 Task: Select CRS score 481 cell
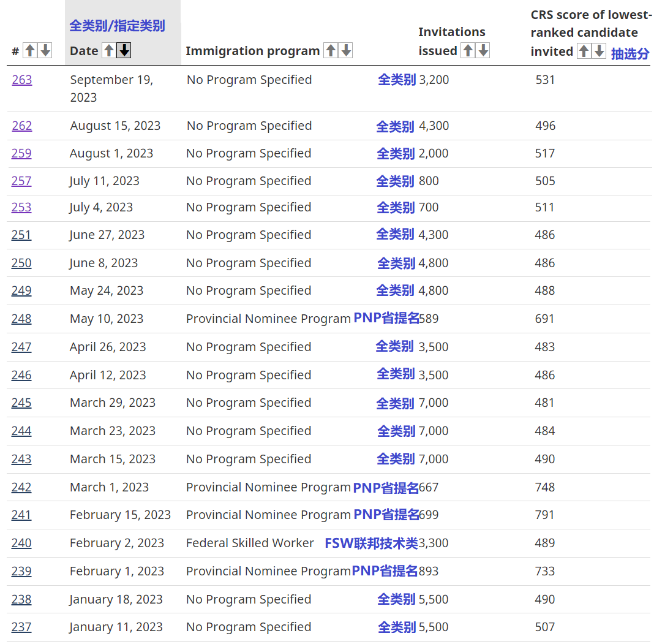point(545,403)
